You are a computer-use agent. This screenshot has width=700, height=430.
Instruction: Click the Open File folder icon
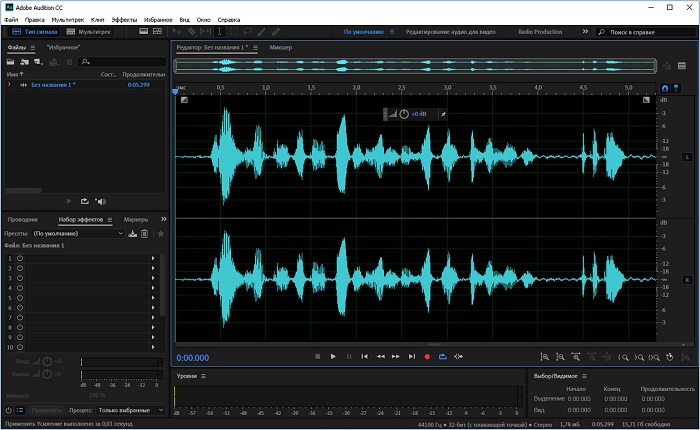12,62
